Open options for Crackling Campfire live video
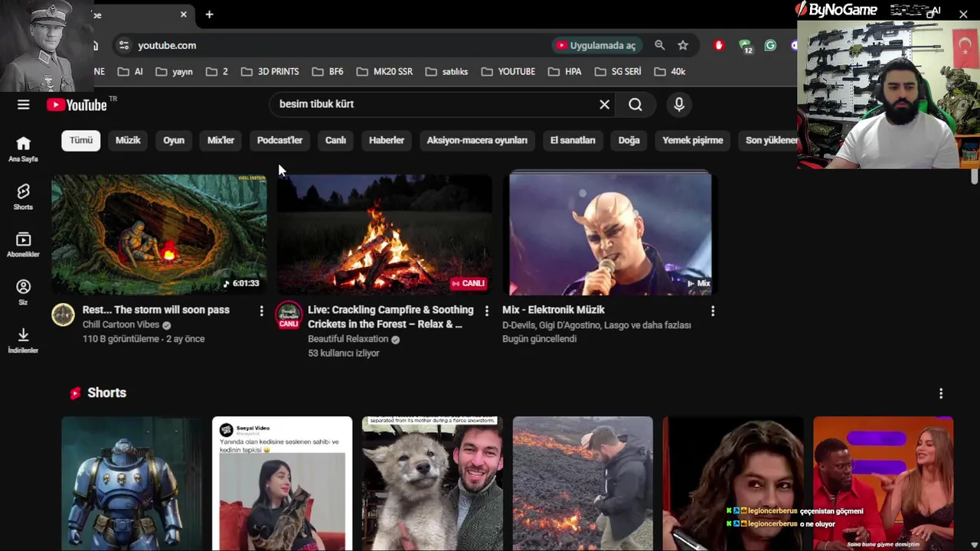Screen dimensions: 980x551 tap(486, 311)
